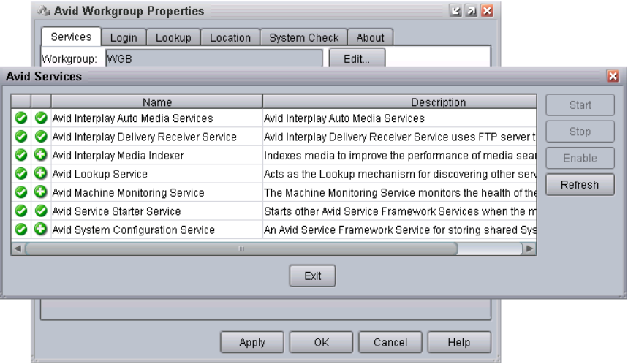Click the plus icon of Avid System Configuration Service
The height and width of the screenshot is (364, 628).
tap(41, 230)
